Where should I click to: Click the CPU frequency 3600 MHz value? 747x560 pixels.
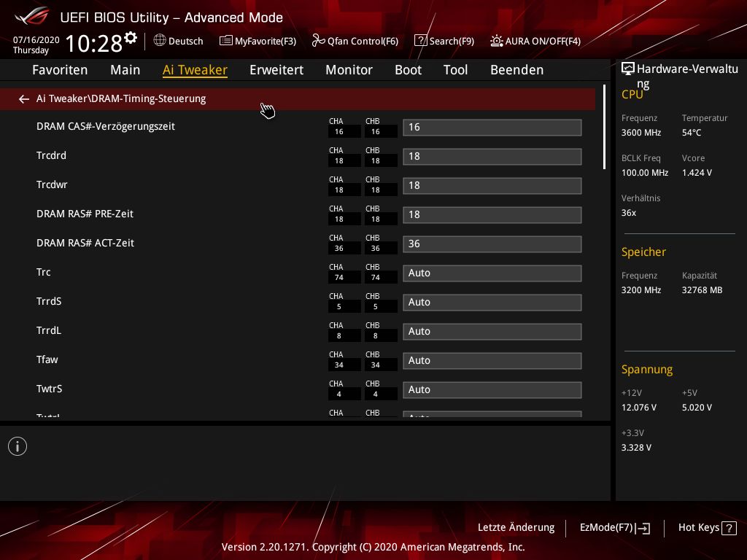(x=641, y=133)
